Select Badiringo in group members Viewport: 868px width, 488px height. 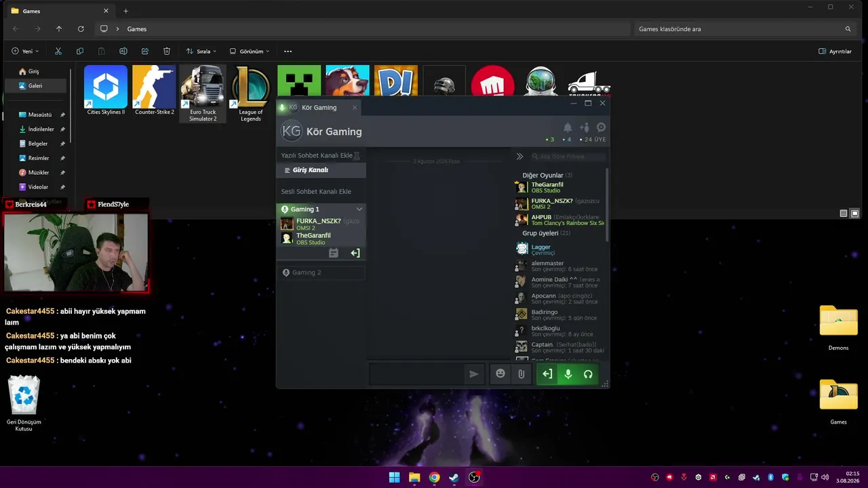click(x=559, y=314)
